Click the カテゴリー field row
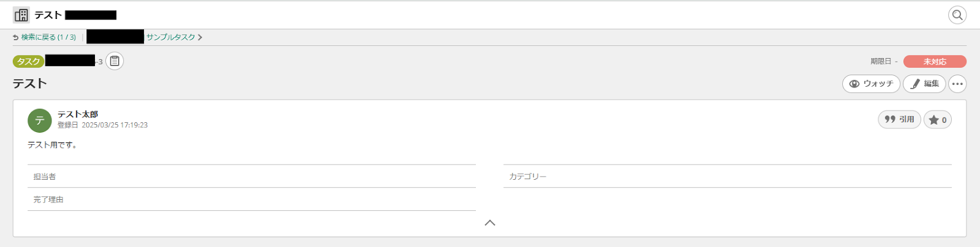This screenshot has width=980, height=247. 727,177
